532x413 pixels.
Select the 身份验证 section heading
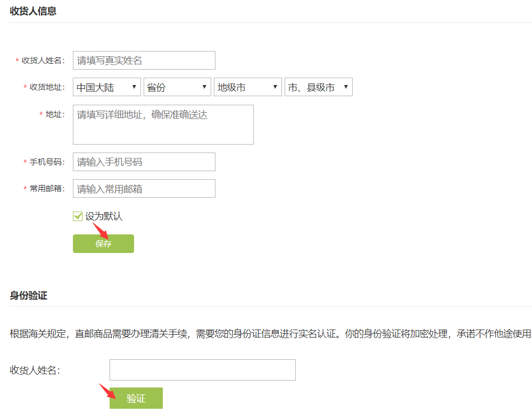pos(29,296)
